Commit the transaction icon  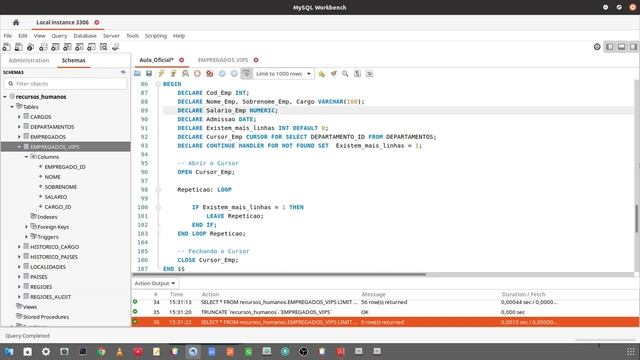(222, 74)
